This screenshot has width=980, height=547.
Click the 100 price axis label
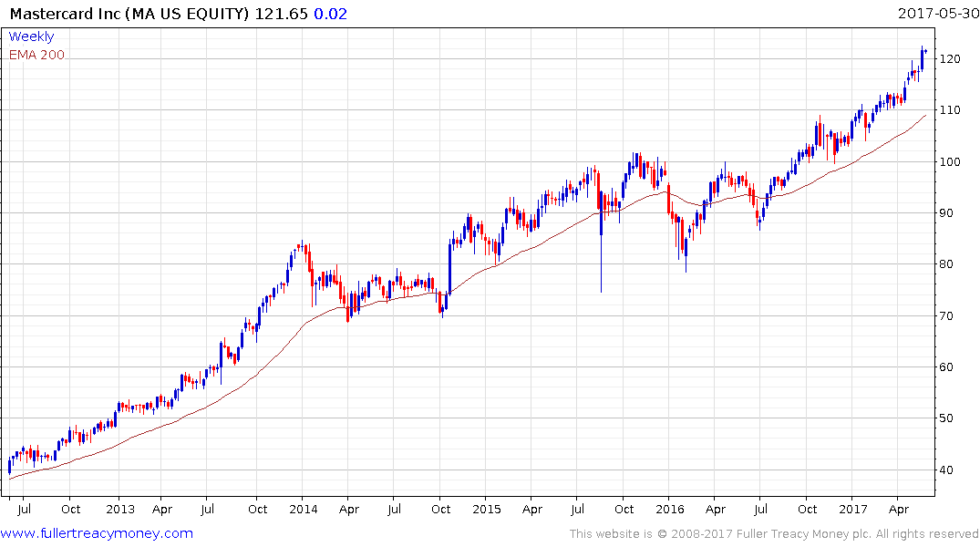point(950,162)
